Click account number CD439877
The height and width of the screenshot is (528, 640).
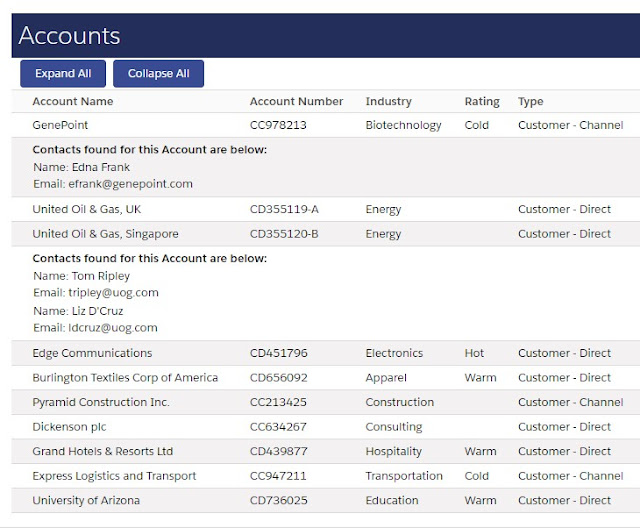tap(278, 451)
